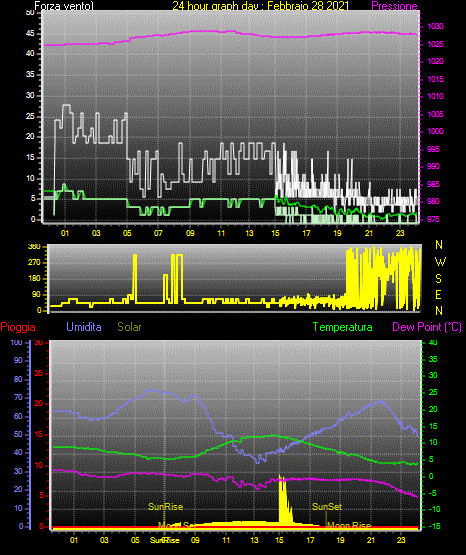Click hour 23 on bottom graph axis

click(x=401, y=540)
